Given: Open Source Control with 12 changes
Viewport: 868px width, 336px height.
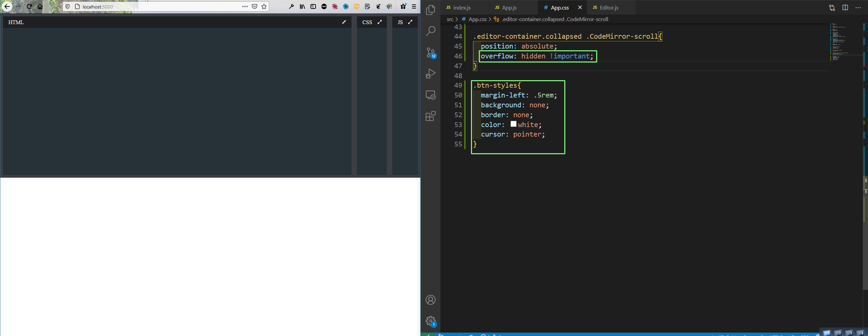Looking at the screenshot, I should (431, 53).
